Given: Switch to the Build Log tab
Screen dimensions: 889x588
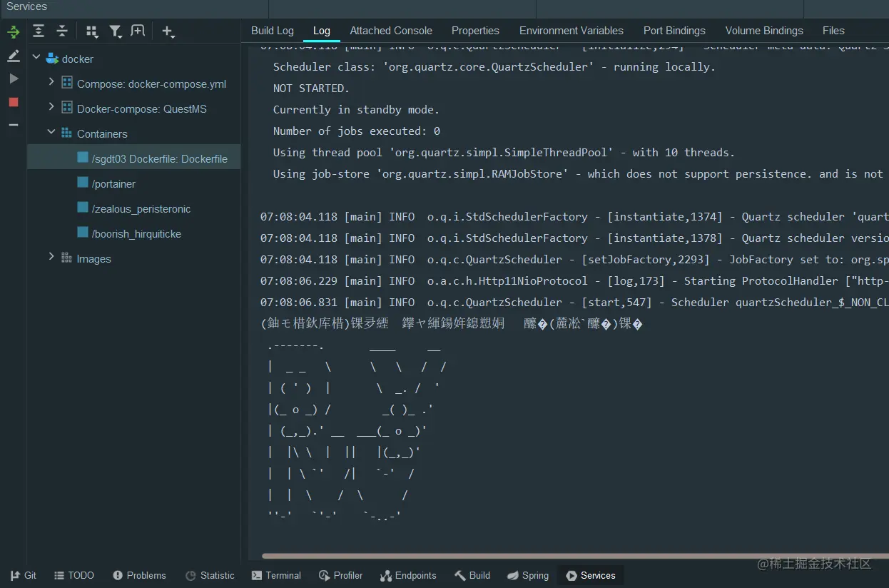Looking at the screenshot, I should (x=273, y=31).
